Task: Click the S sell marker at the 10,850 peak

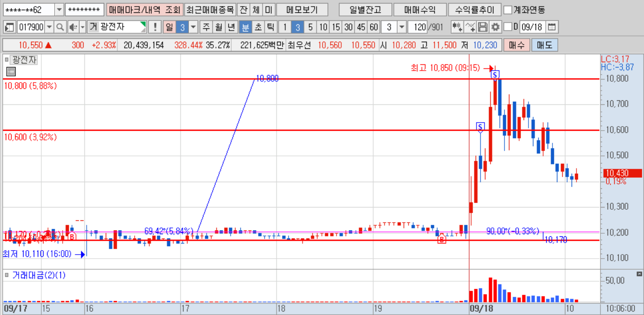Action: (x=495, y=74)
